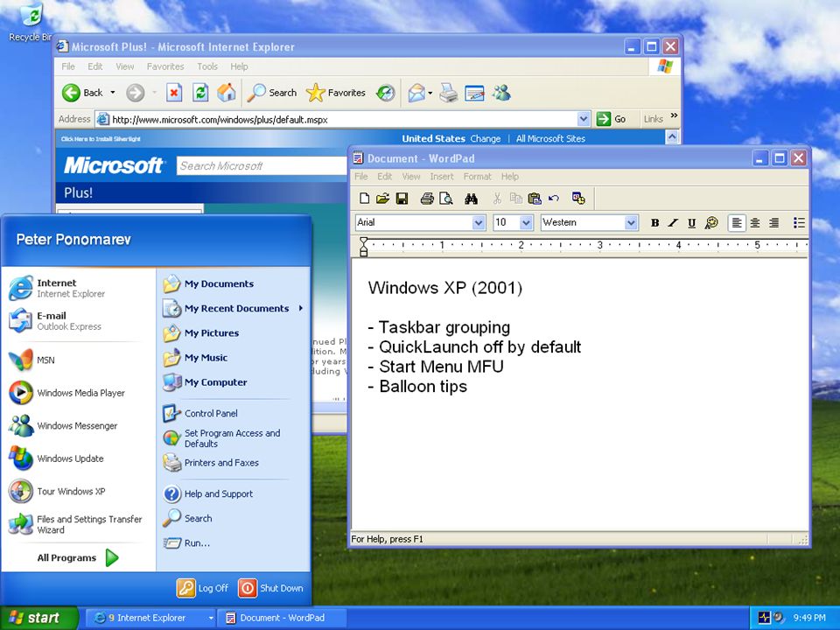Screen dimensions: 840x630
Task: Click Search Microsoft input field
Action: [262, 166]
